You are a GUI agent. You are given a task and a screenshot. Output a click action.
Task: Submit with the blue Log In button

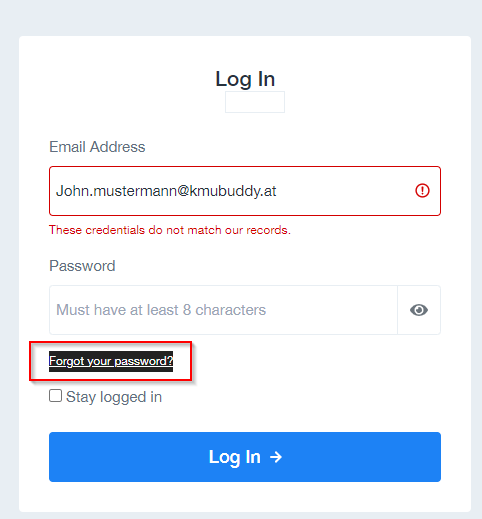coord(245,457)
